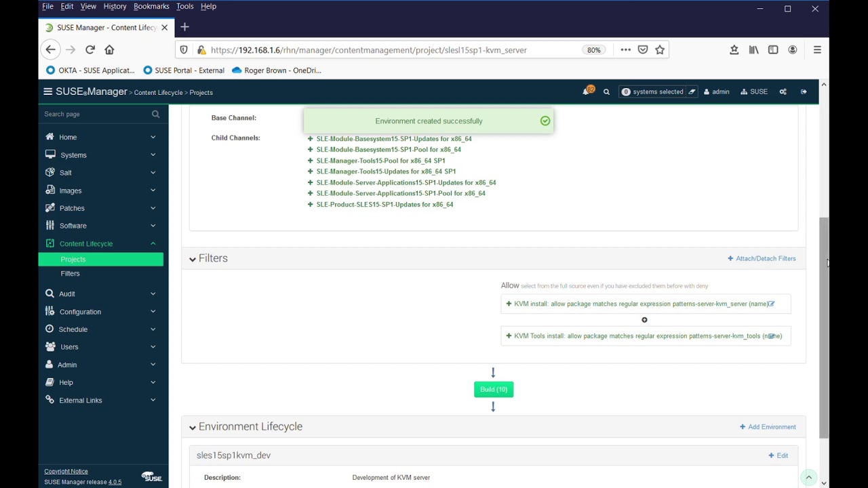Click the search magnifier in the top bar

click(x=606, y=92)
